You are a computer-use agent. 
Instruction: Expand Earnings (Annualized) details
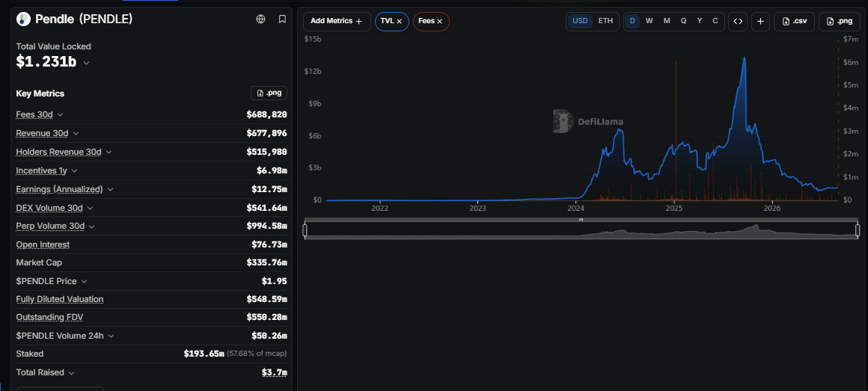(x=110, y=189)
